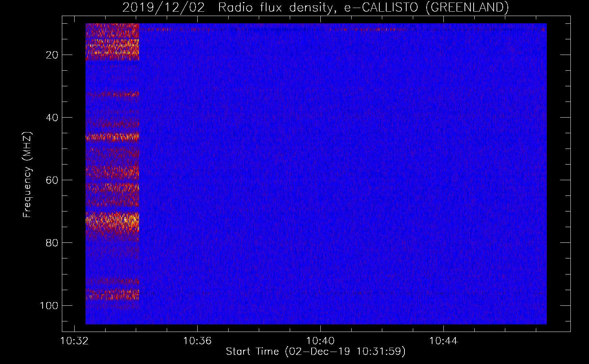This screenshot has height=364, width=589.
Task: Click the 10:32 time tick label
Action: tap(74, 341)
